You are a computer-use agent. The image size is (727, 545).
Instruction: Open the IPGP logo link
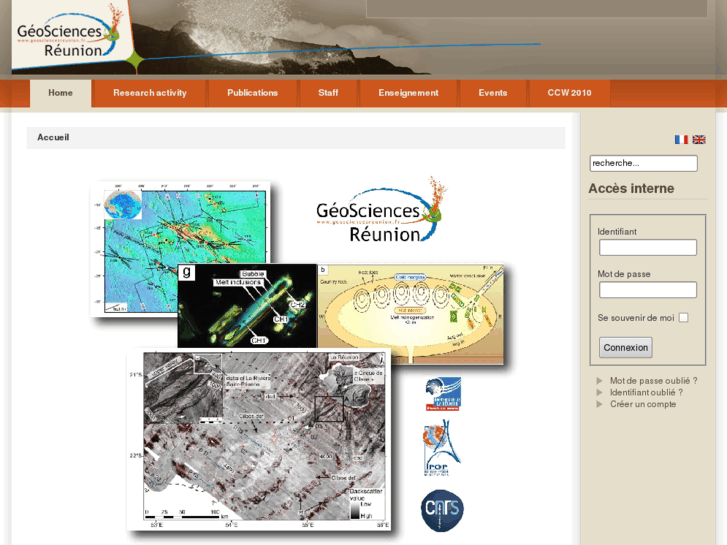442,448
